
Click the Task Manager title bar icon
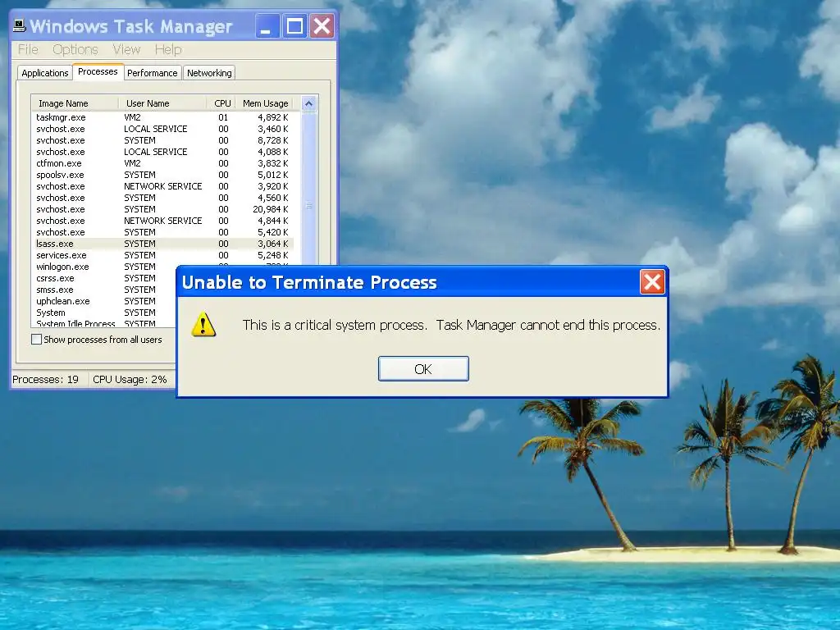pyautogui.click(x=20, y=25)
